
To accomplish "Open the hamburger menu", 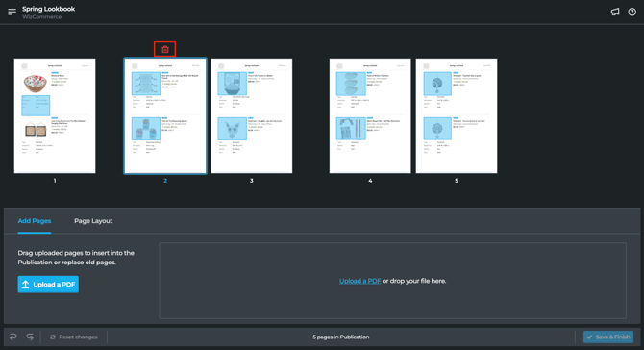I will [x=12, y=12].
